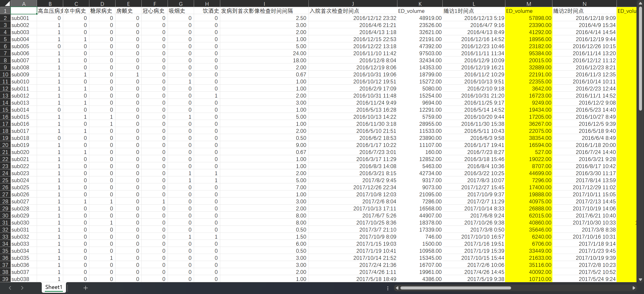Select column I header

coord(264,4)
